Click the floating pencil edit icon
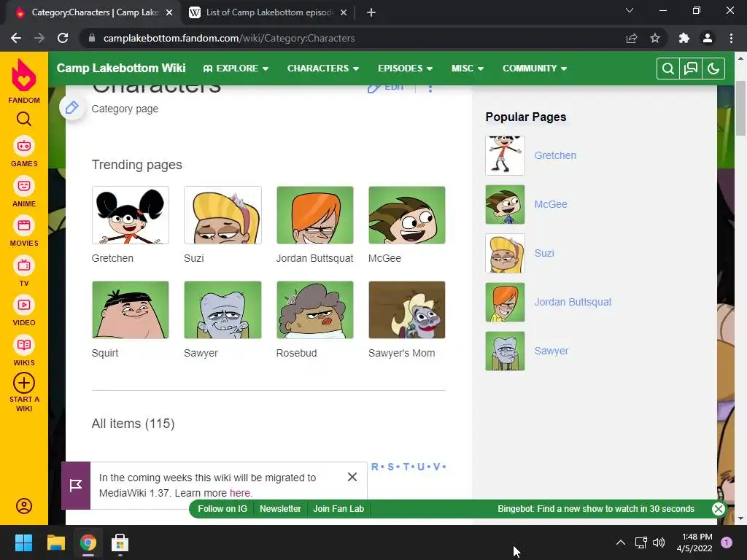 [x=72, y=108]
